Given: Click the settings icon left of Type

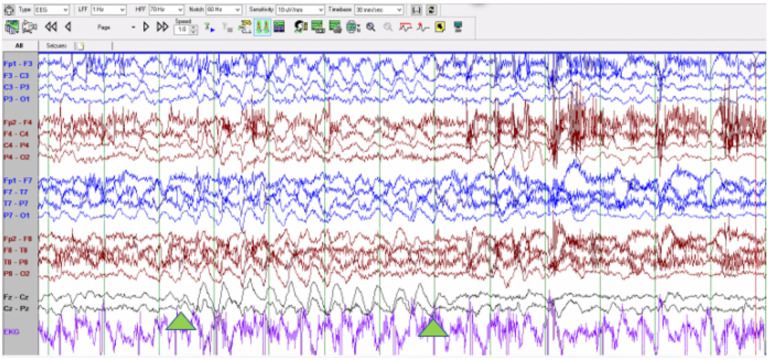Looking at the screenshot, I should pyautogui.click(x=9, y=9).
